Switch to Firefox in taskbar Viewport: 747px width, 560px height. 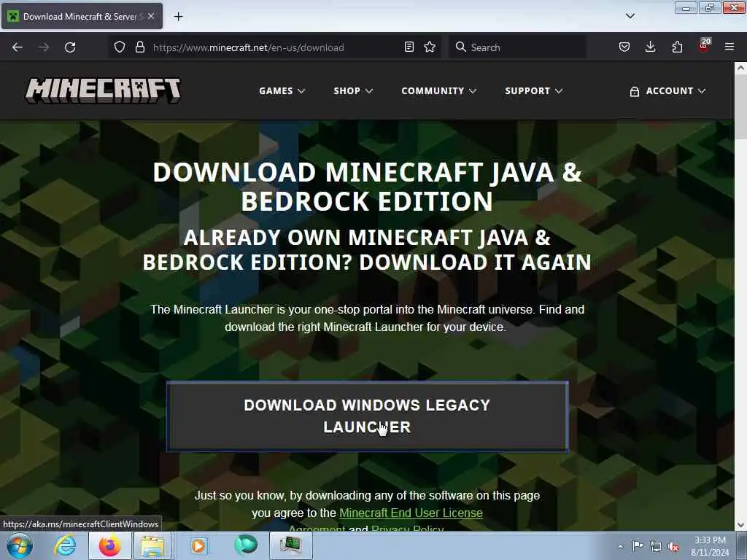110,545
